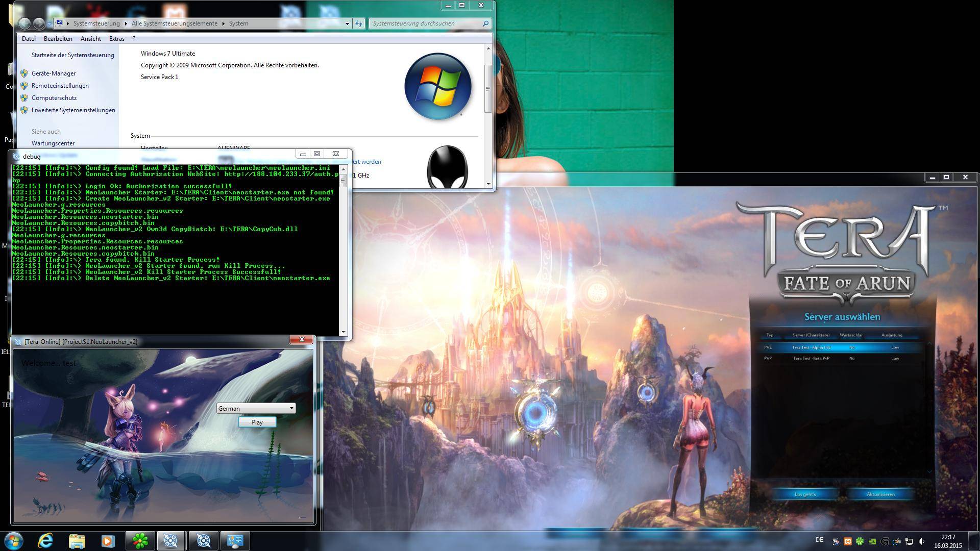
Task: Open the Computerschutz link
Action: click(54, 98)
